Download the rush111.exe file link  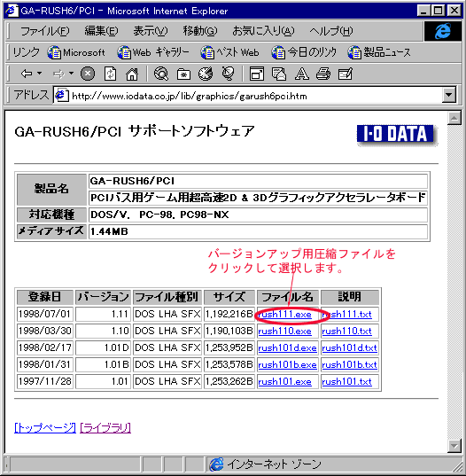[284, 314]
